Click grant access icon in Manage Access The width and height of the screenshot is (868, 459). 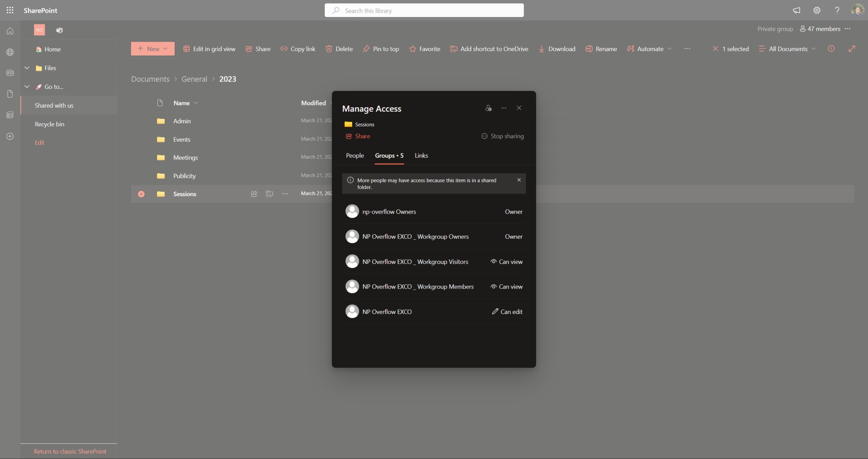tap(488, 108)
